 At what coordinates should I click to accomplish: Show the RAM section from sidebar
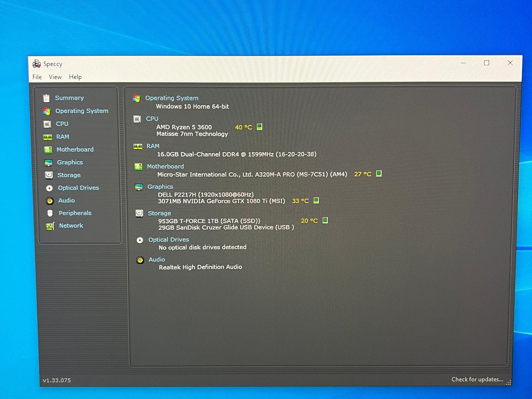(63, 137)
